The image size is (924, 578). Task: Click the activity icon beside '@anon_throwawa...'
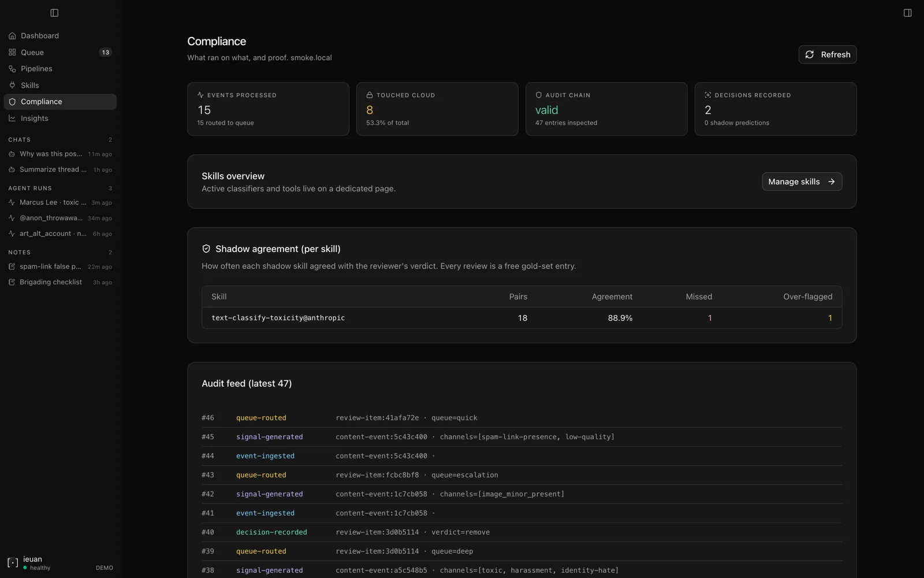(12, 218)
